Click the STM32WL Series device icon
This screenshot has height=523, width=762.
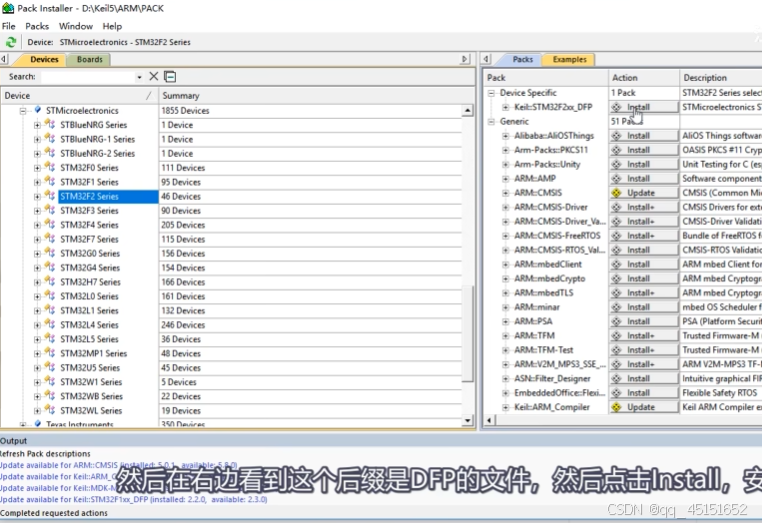(x=50, y=410)
